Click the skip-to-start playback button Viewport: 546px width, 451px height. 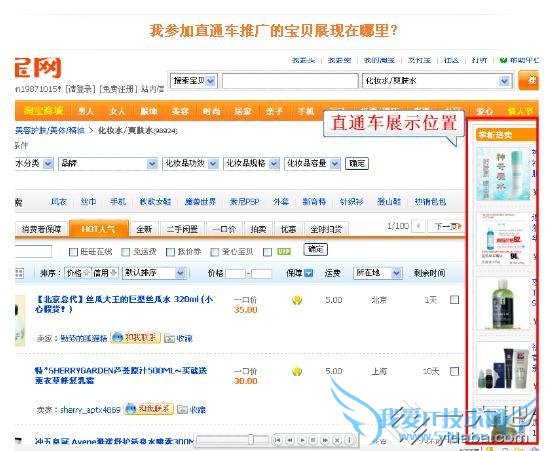click(x=278, y=440)
